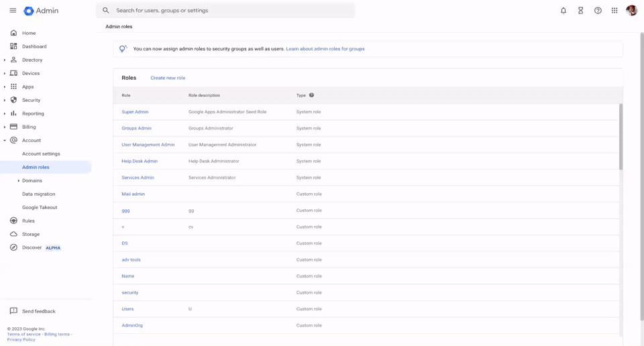
Task: Click the Account at-sign icon
Action: pos(13,140)
